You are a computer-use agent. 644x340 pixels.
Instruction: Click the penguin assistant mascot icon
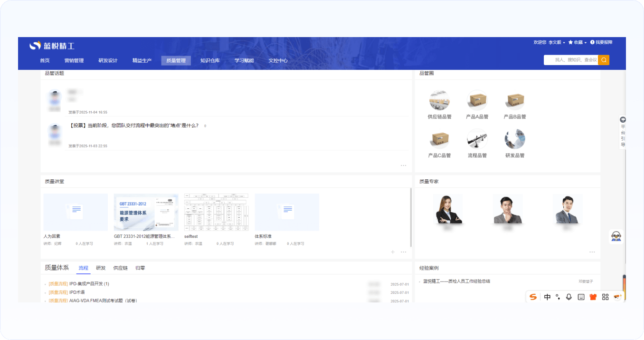(616, 236)
